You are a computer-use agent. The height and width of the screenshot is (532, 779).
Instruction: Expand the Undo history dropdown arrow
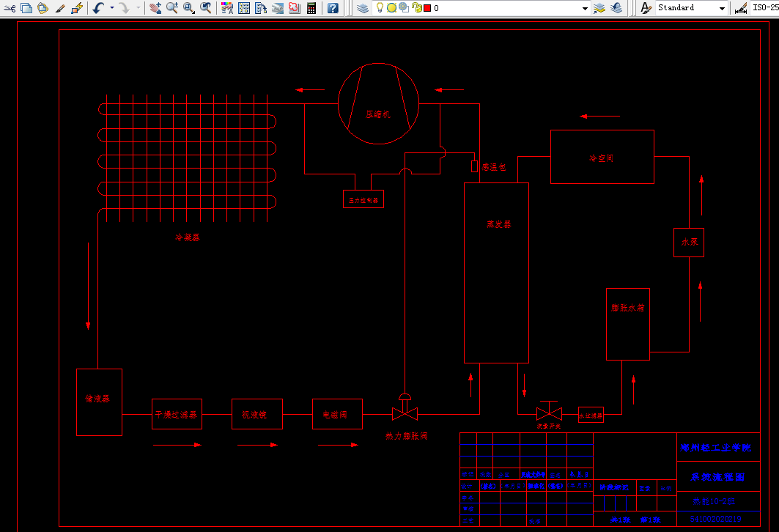(112, 8)
